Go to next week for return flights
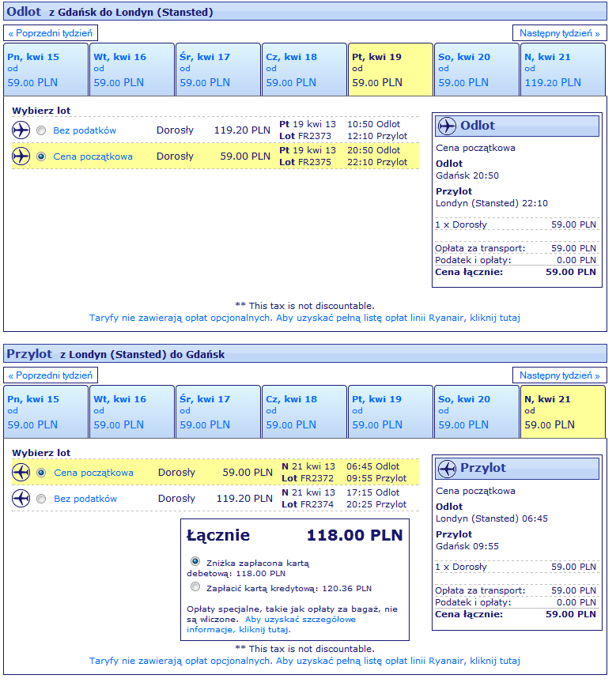Image resolution: width=616 pixels, height=690 pixels. (560, 375)
